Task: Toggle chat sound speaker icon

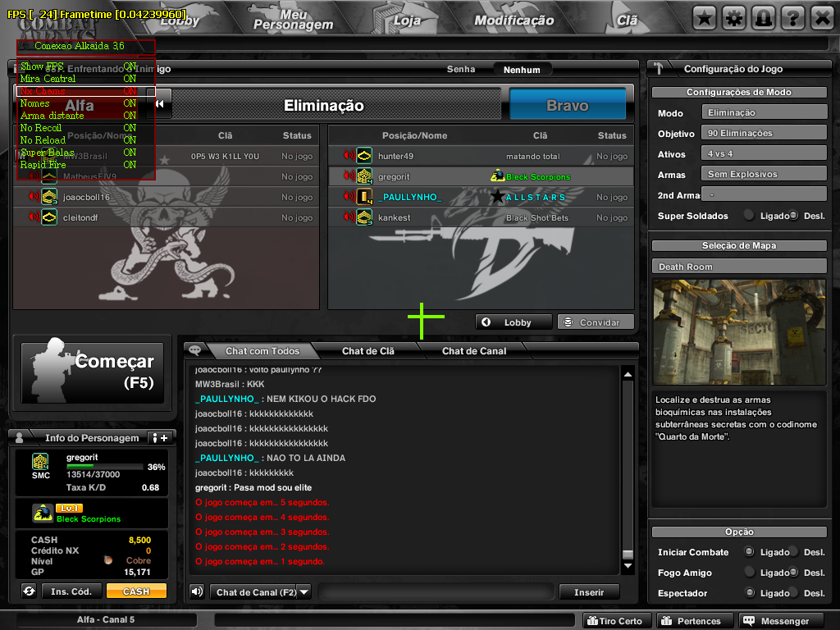Action: pyautogui.click(x=197, y=591)
